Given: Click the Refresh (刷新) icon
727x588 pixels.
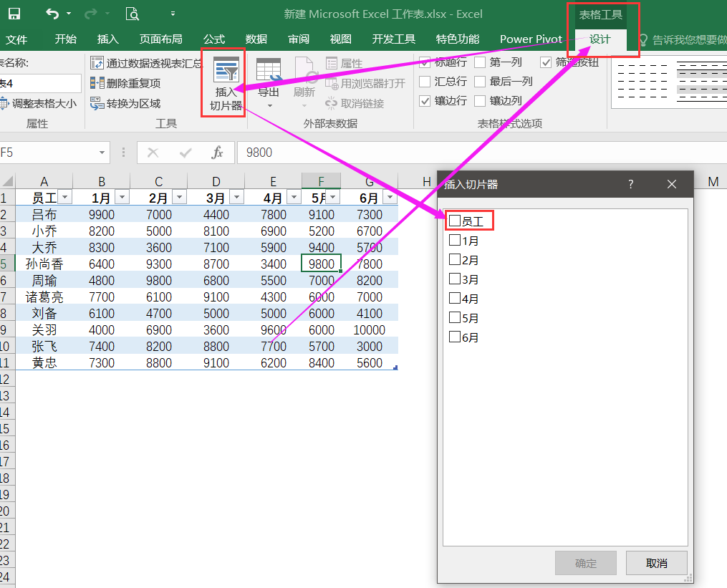Looking at the screenshot, I should click(304, 70).
